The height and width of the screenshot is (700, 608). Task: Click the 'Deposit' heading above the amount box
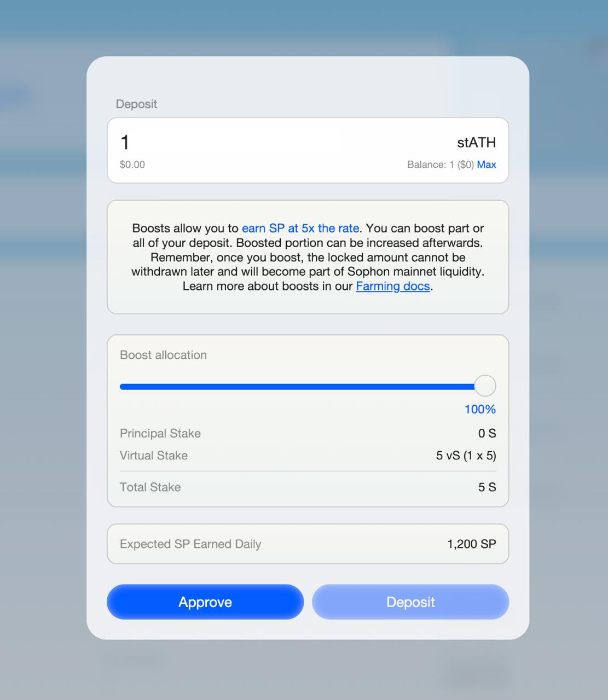click(136, 104)
